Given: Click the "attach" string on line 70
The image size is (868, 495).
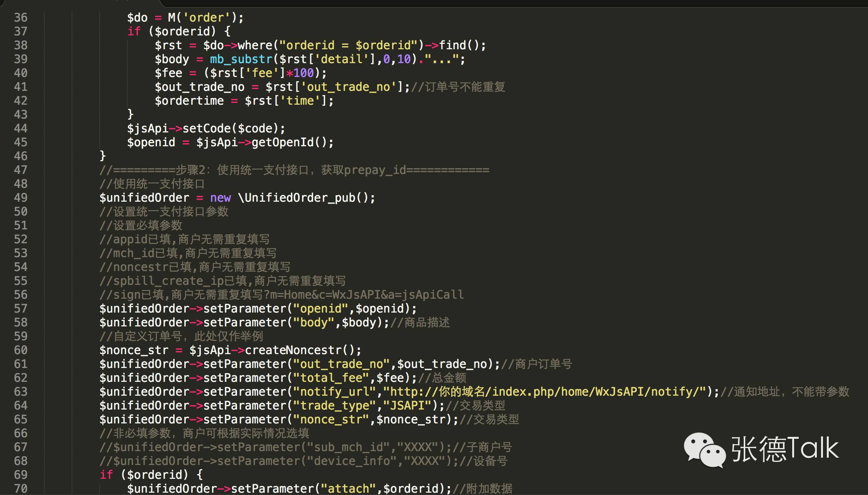Looking at the screenshot, I should 348,488.
